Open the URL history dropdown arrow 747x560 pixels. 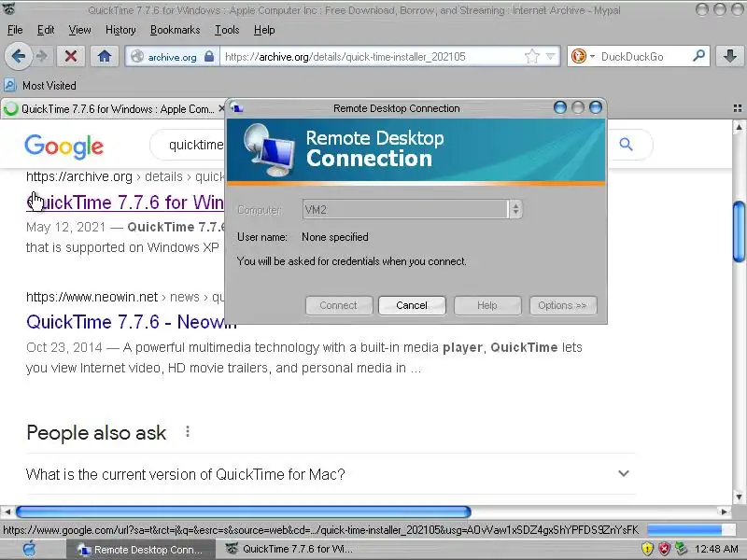pyautogui.click(x=551, y=57)
